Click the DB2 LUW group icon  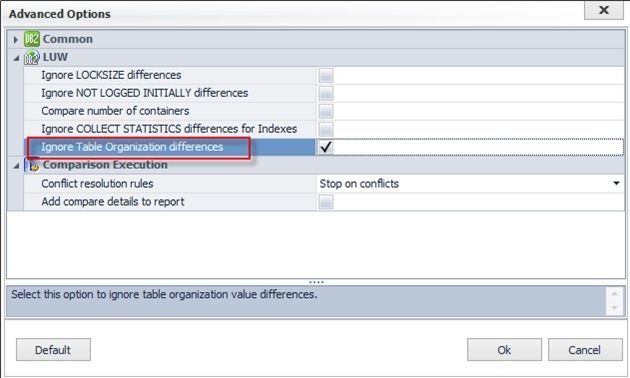point(32,57)
